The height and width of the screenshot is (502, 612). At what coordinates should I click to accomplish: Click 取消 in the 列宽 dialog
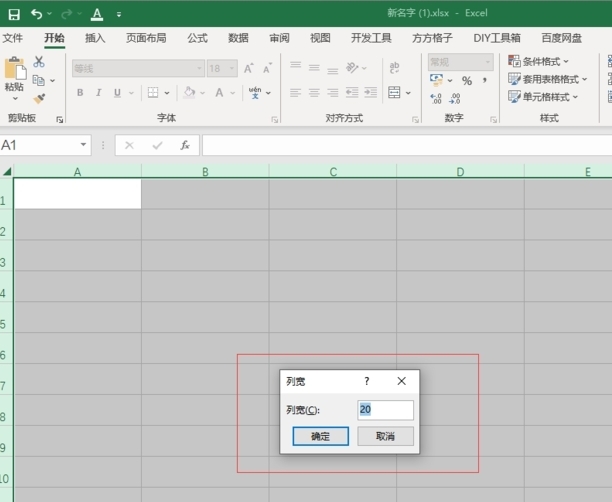pos(385,436)
